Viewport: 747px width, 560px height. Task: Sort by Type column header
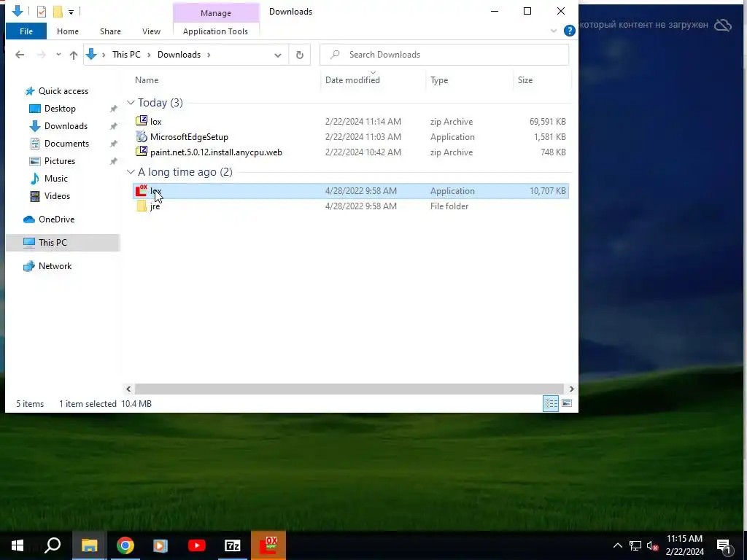438,80
